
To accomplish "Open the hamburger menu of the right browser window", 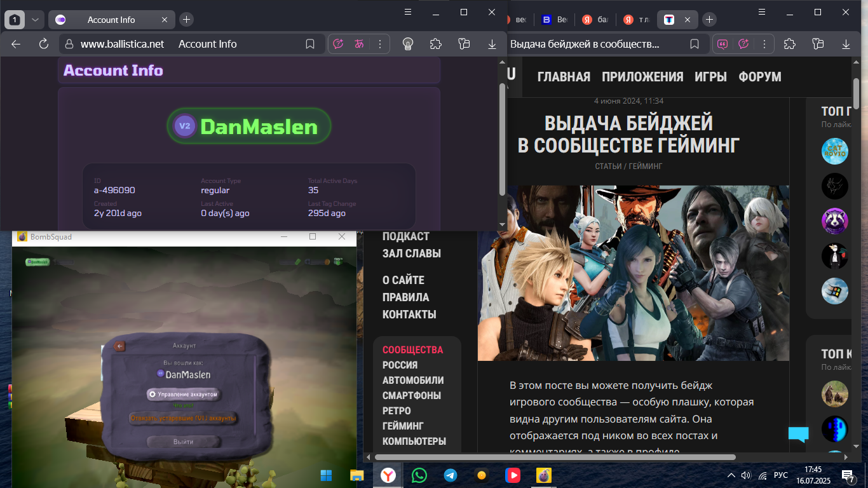I will pos(762,12).
